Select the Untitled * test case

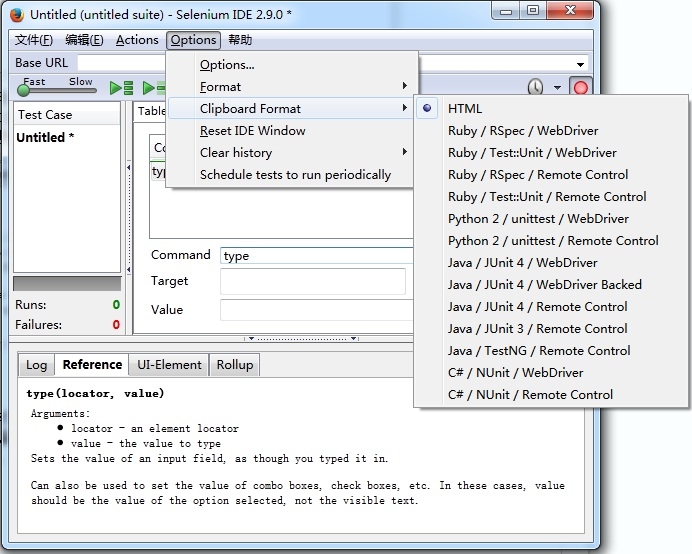coord(67,138)
